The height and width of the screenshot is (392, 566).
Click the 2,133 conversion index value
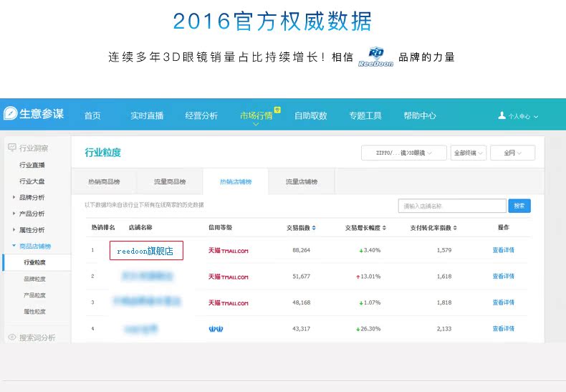444,328
